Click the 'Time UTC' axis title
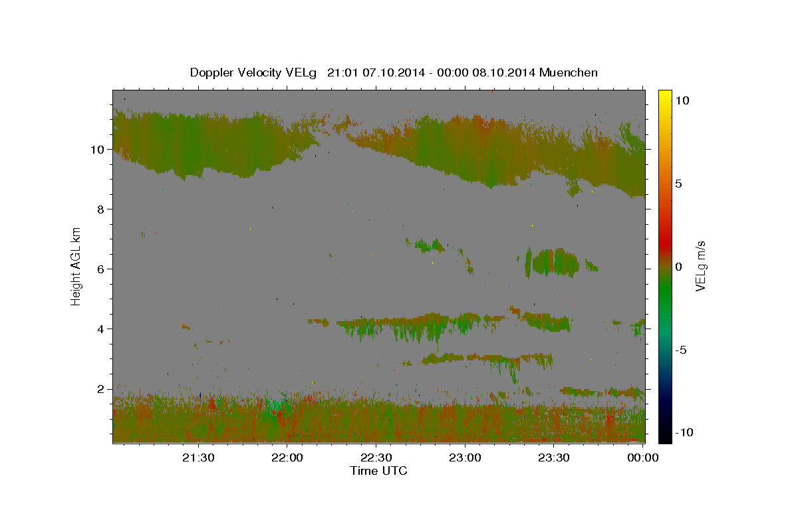The height and width of the screenshot is (532, 798). 378,471
